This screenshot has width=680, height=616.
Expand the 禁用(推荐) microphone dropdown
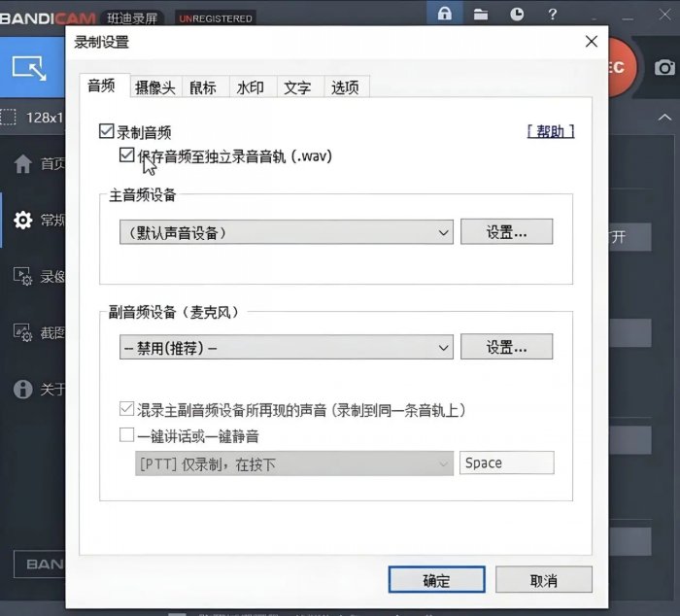click(286, 347)
